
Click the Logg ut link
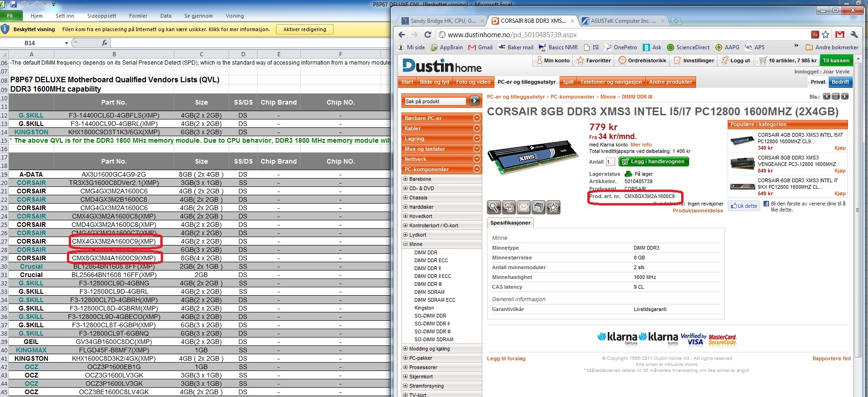[736, 60]
